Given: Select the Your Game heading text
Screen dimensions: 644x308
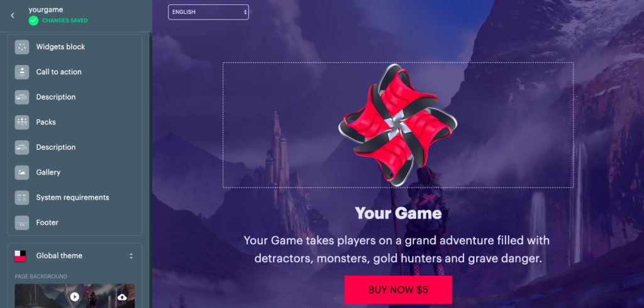Looking at the screenshot, I should [x=398, y=213].
